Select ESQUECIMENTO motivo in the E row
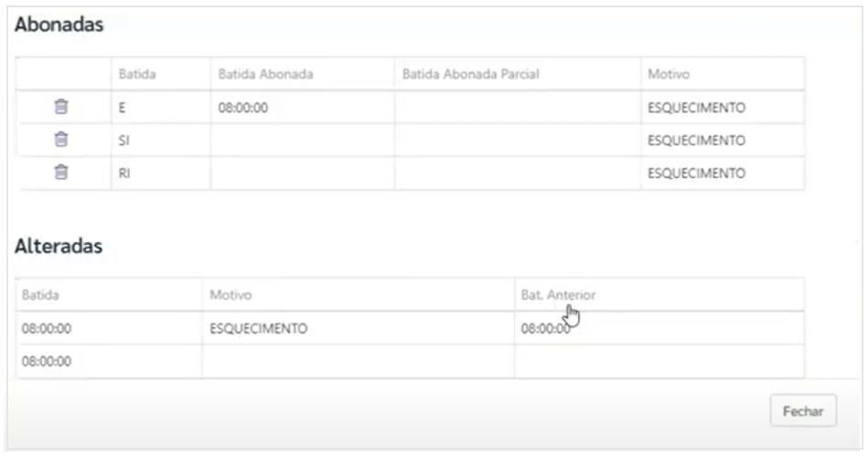The image size is (868, 456). click(x=696, y=107)
